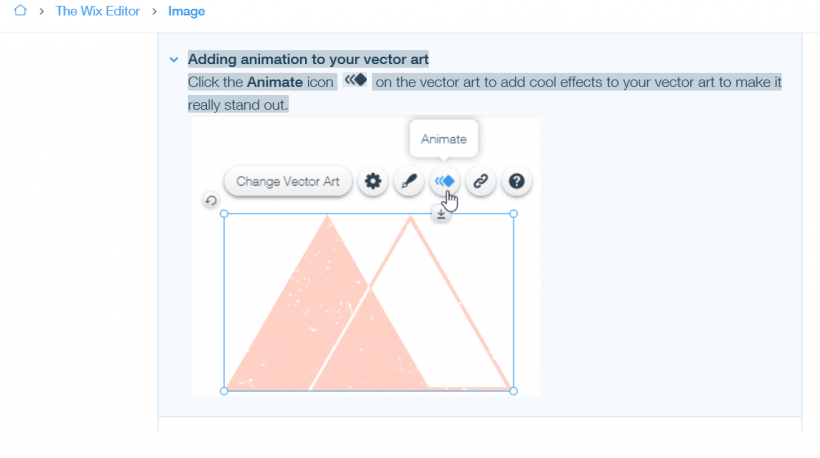This screenshot has width=820, height=458.
Task: Select the bottom-left corner resize handle
Action: 224,391
